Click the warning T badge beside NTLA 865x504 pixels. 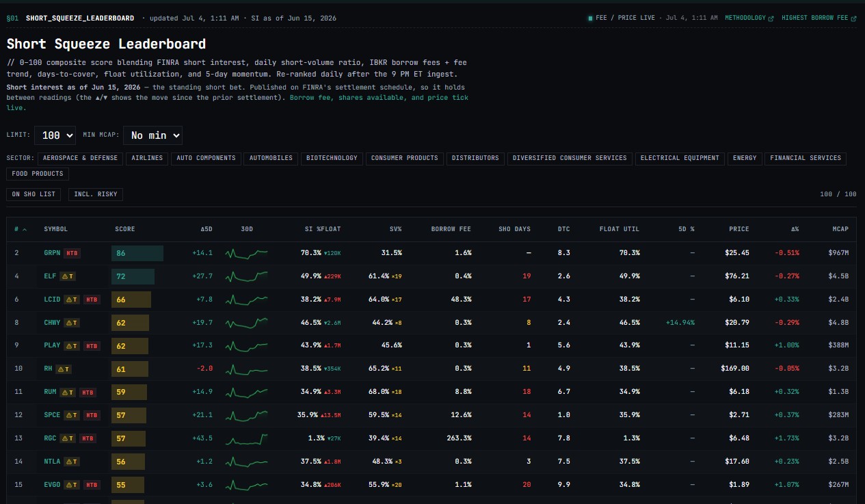click(x=72, y=462)
